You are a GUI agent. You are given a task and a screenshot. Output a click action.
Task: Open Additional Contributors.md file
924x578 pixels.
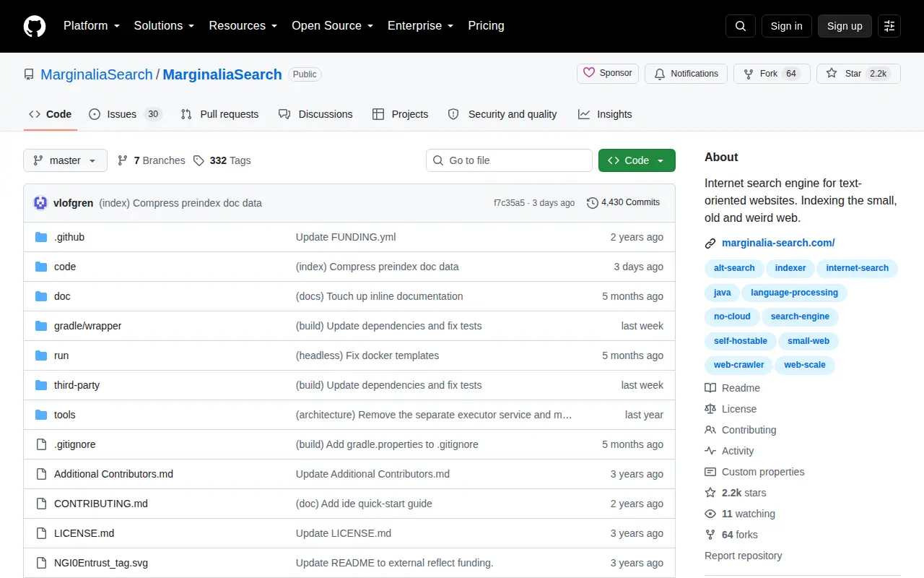point(113,474)
